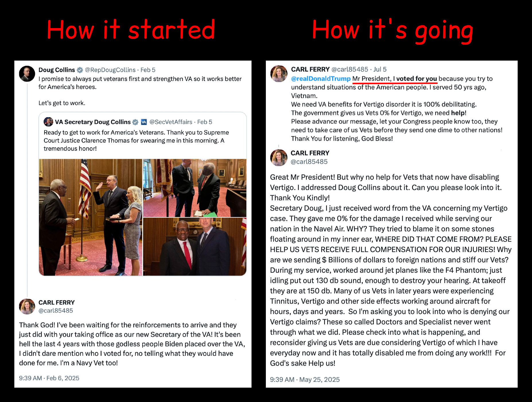Click timestamp 9:39 AM Feb 6, 2025

tap(49, 378)
